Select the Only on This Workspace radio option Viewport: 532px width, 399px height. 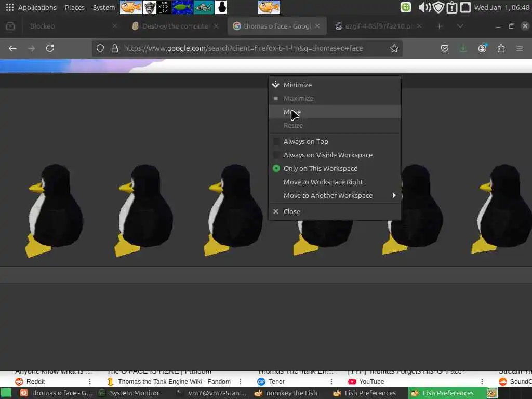(x=276, y=169)
